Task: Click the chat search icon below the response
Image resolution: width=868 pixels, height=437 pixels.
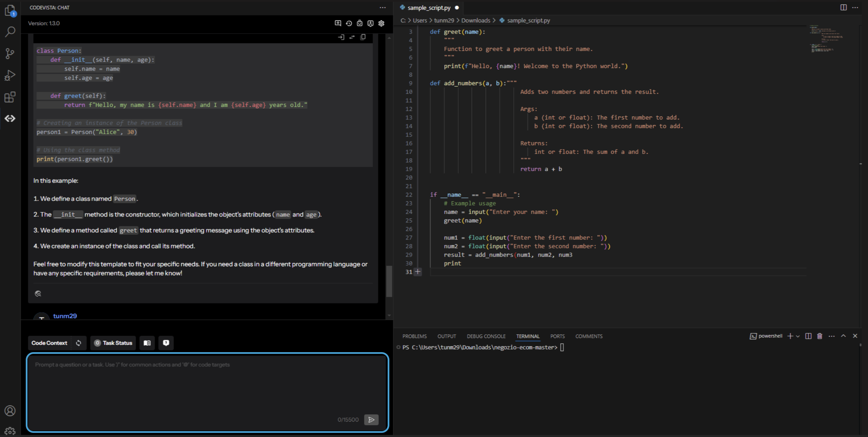Action: coord(38,293)
